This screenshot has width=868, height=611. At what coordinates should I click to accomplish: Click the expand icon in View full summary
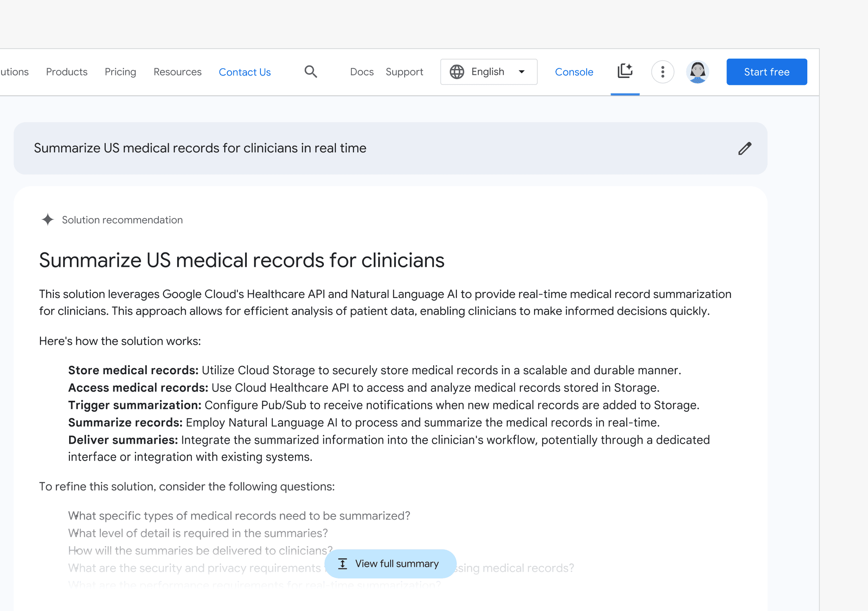click(x=342, y=564)
